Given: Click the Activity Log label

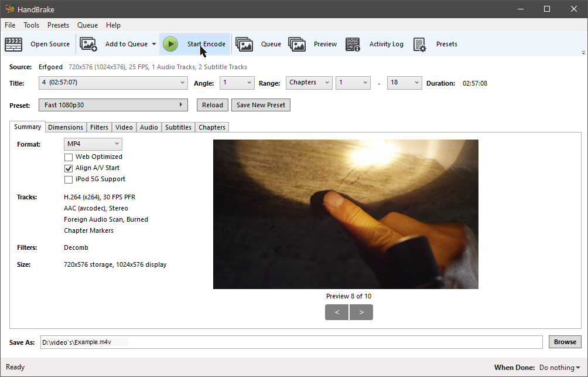Looking at the screenshot, I should point(387,45).
